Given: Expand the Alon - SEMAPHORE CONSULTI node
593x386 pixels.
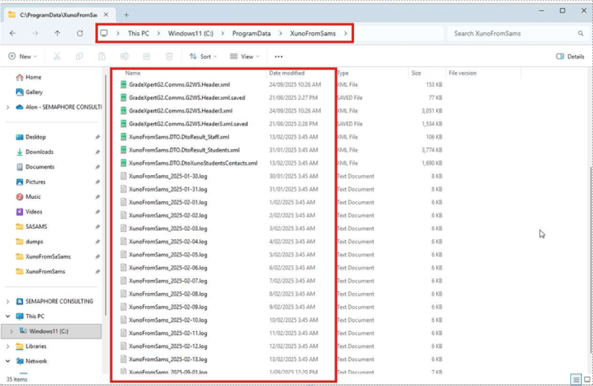Looking at the screenshot, I should (x=8, y=107).
